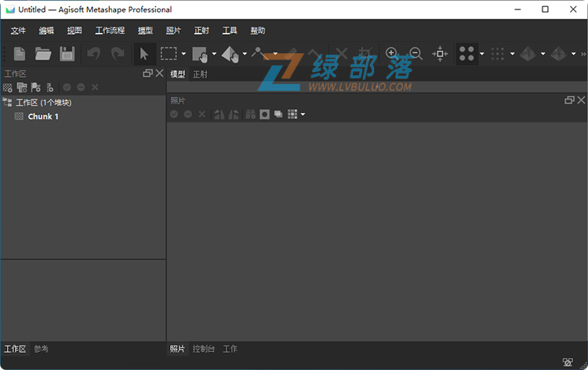This screenshot has height=370, width=588.
Task: Open point cloud view dropdown arrow
Action: (482, 53)
